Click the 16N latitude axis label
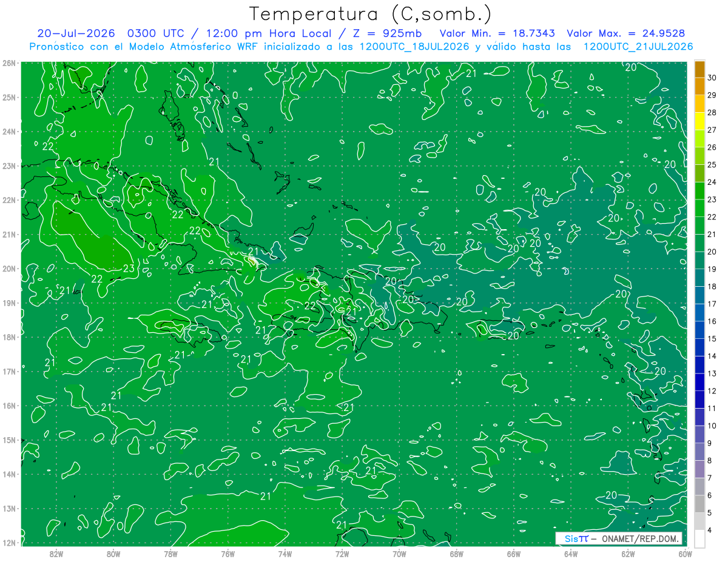728x562 pixels. (8, 406)
